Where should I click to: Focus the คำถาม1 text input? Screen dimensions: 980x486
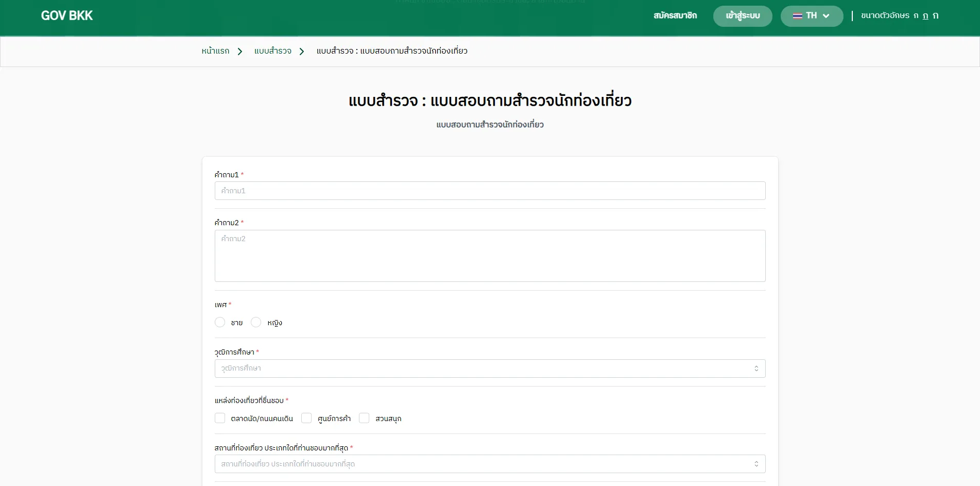[490, 191]
